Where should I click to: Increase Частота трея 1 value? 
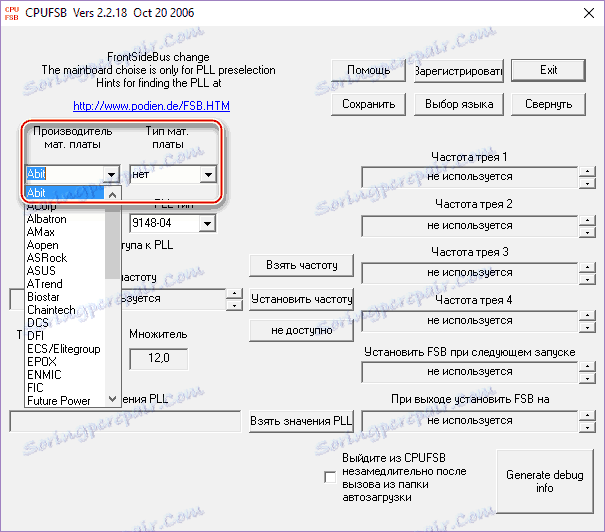[x=587, y=171]
